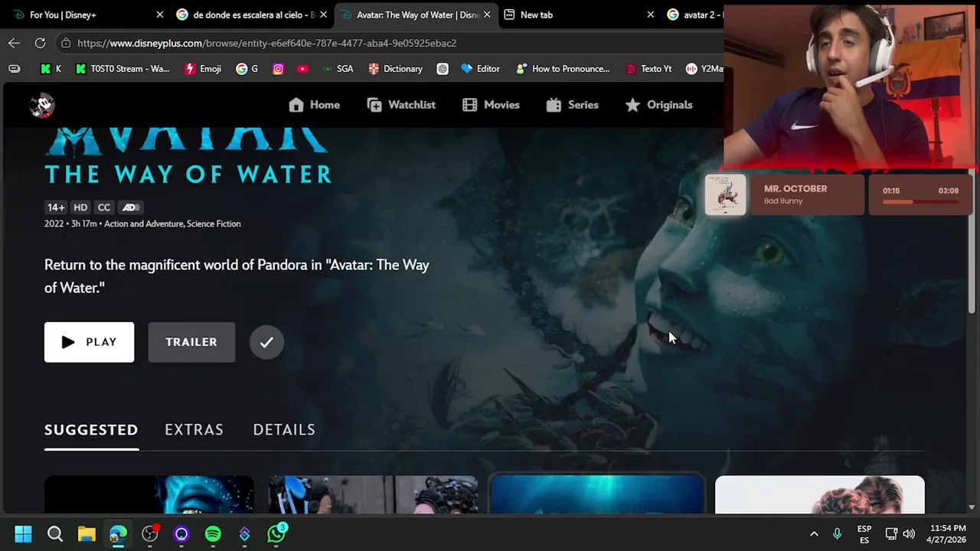Click the first bookmarks-bar icon left of K
Screen dimensions: 980x551
point(14,69)
